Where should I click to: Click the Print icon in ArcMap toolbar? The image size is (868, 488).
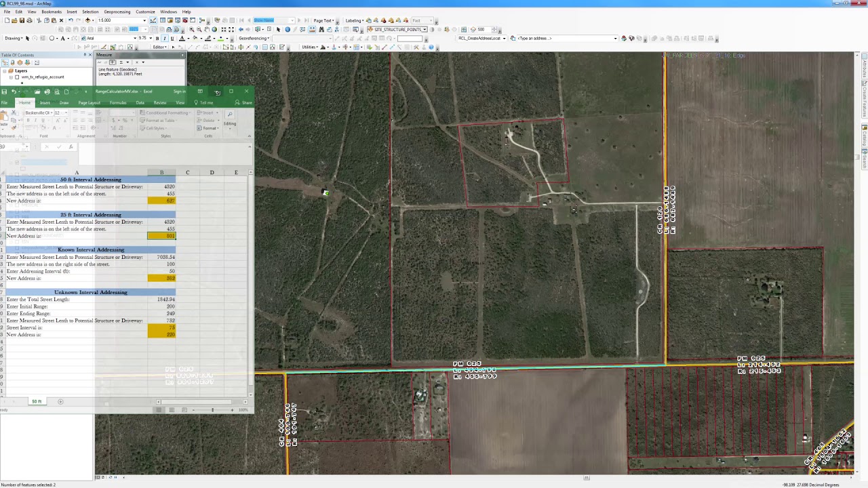(29, 20)
